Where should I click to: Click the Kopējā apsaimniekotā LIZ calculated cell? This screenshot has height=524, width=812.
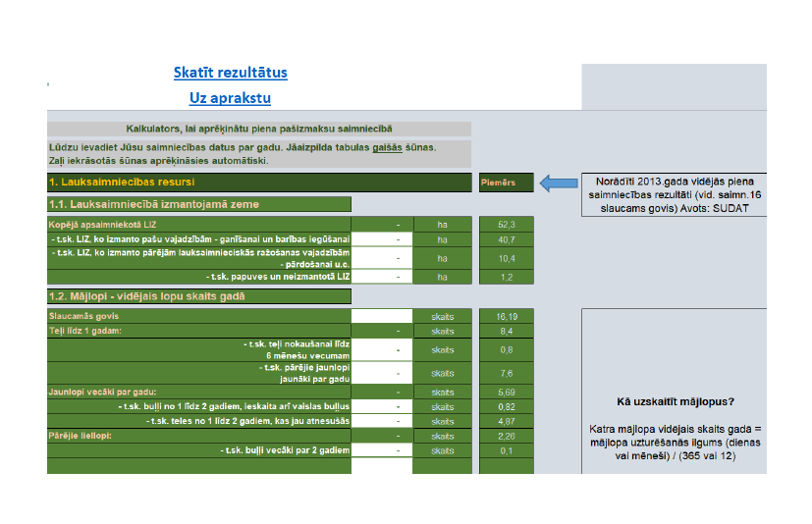[382, 224]
